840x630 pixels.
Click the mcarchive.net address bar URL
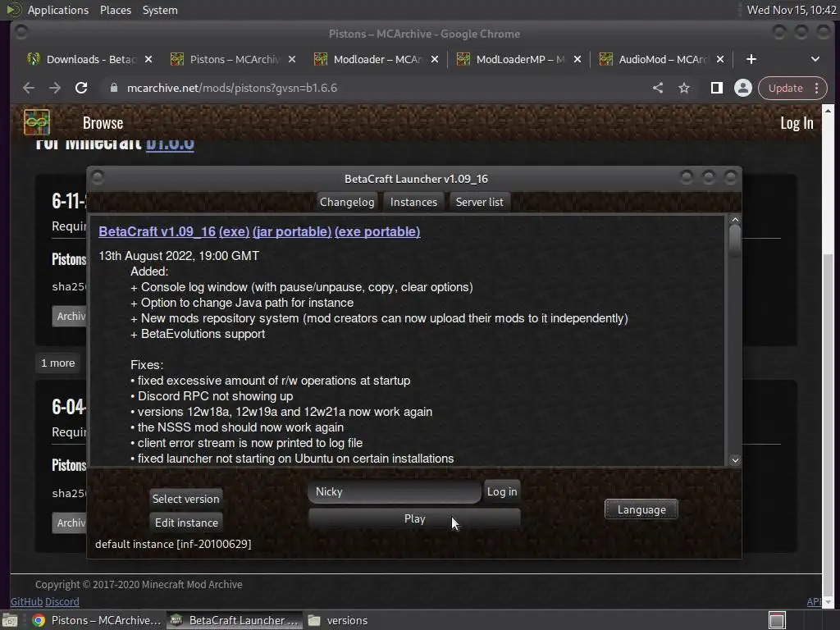click(x=231, y=88)
